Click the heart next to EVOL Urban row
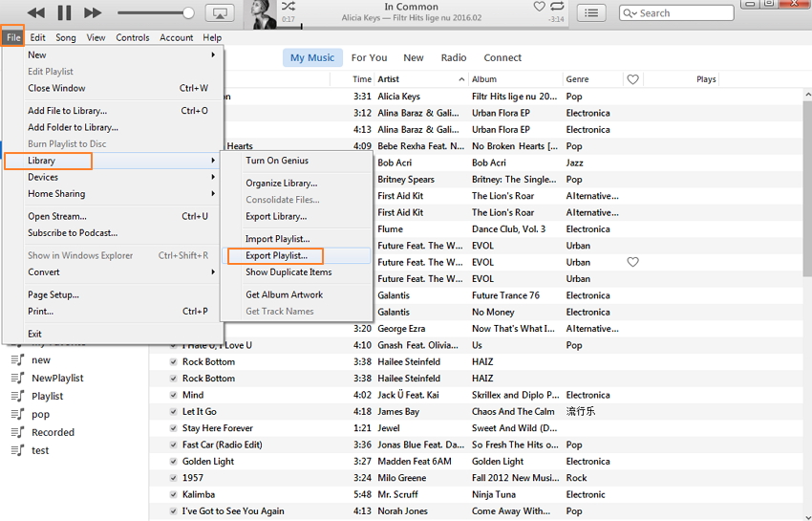 tap(632, 262)
